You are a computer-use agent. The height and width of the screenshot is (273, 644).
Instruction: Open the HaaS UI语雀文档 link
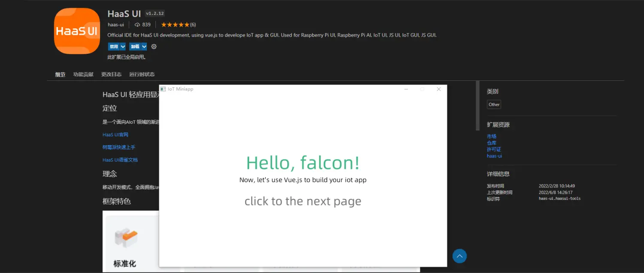[120, 160]
